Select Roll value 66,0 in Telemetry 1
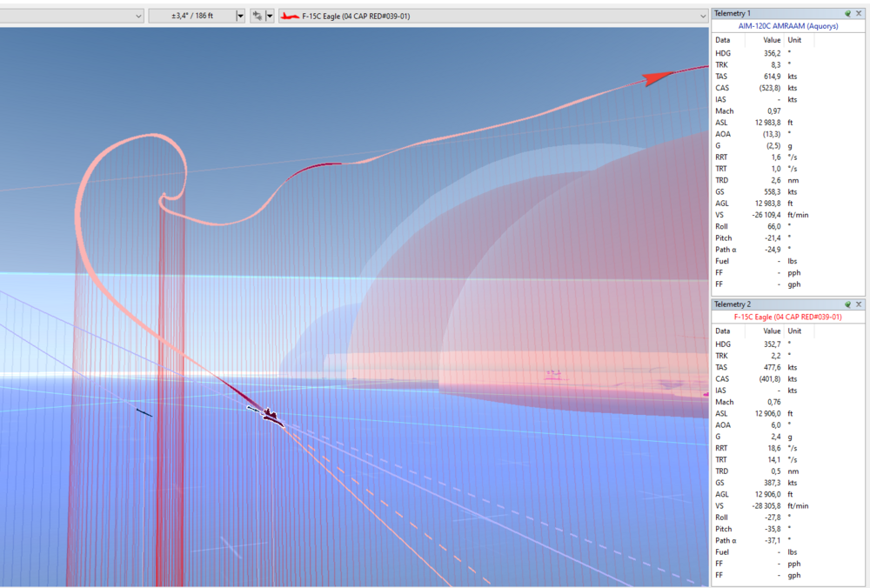The height and width of the screenshot is (588, 870). click(774, 226)
